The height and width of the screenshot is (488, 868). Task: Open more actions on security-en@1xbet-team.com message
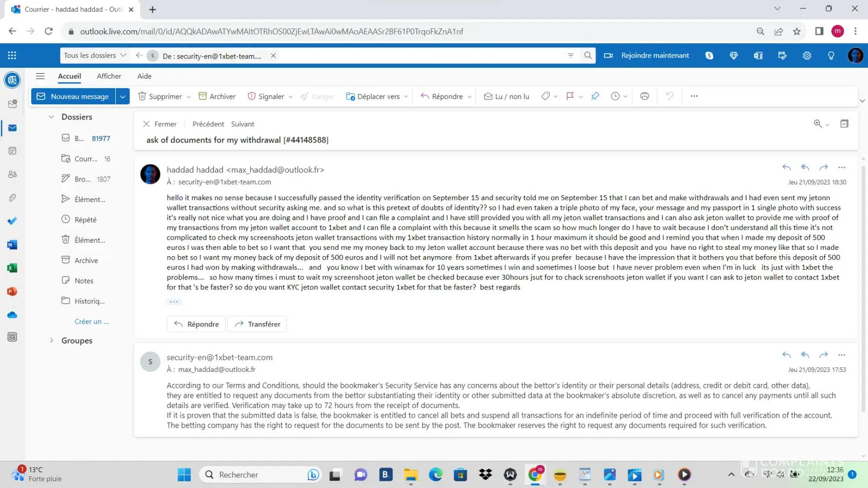click(x=842, y=355)
